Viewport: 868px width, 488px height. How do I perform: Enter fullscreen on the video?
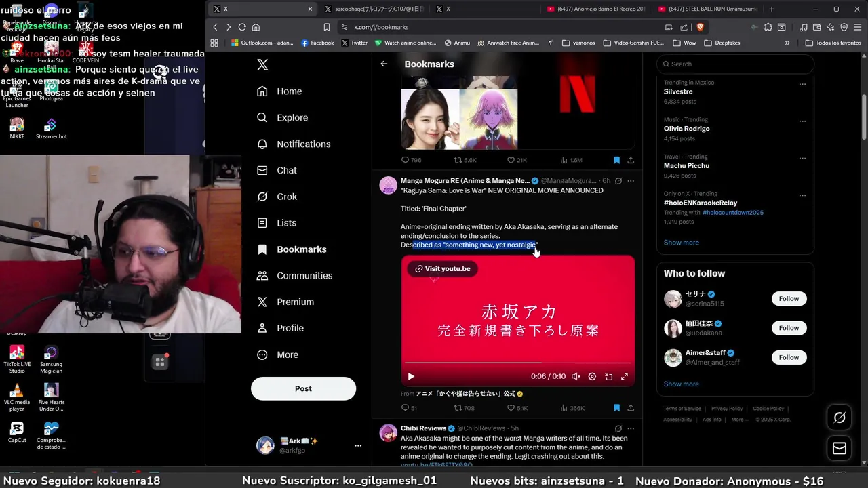(625, 376)
